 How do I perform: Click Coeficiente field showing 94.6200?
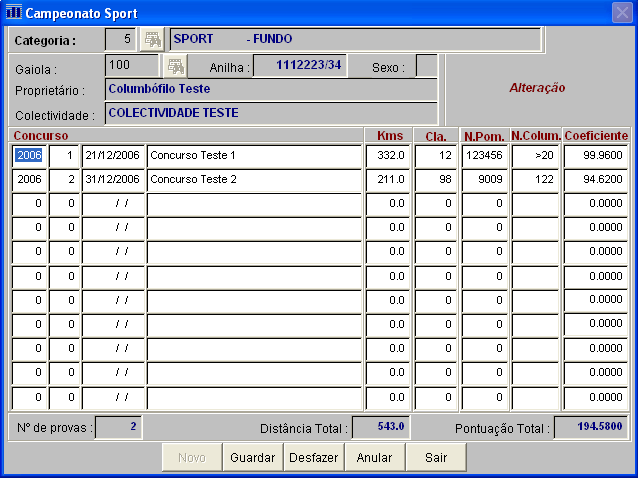point(596,180)
